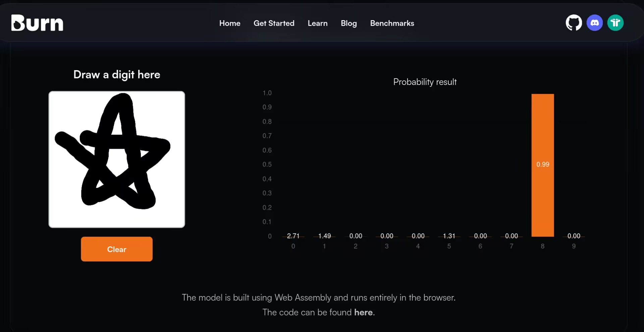Screen dimensions: 644x332
Task: Click the Discord community icon
Action: tap(594, 23)
